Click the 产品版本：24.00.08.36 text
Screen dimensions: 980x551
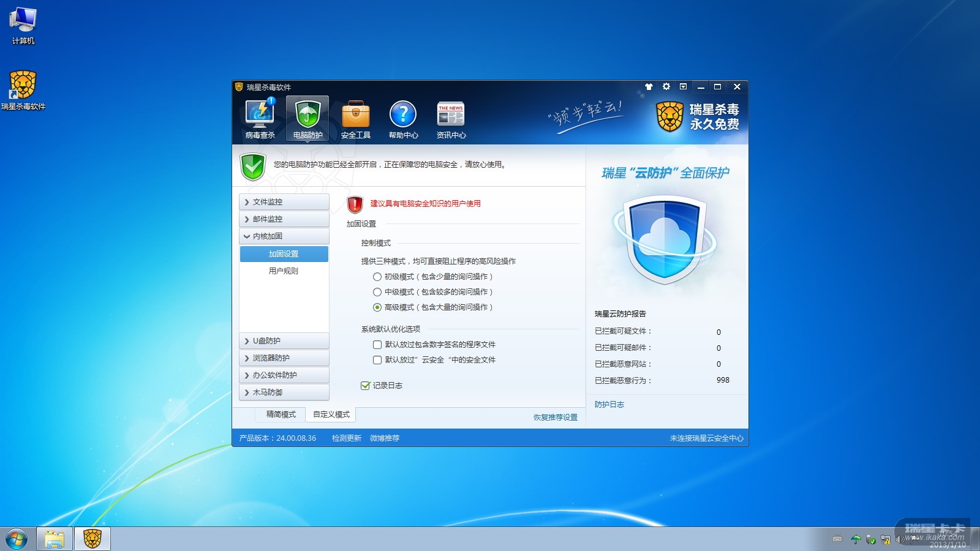point(277,438)
